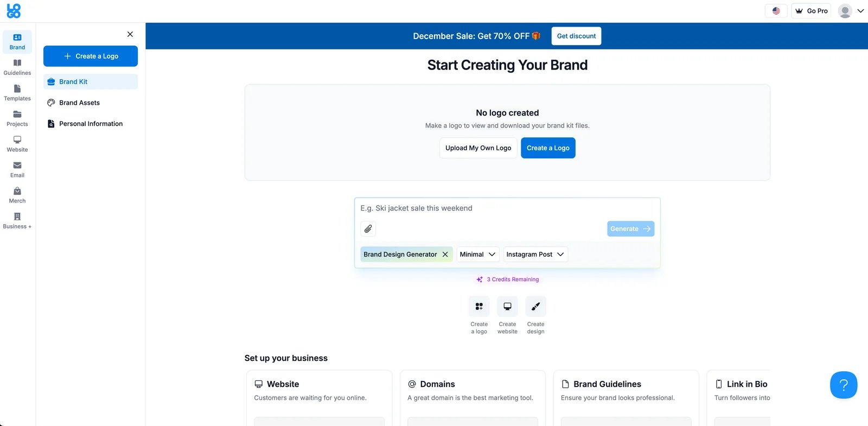This screenshot has width=868, height=426.
Task: Open the Guidelines section from the sidebar
Action: tap(17, 67)
